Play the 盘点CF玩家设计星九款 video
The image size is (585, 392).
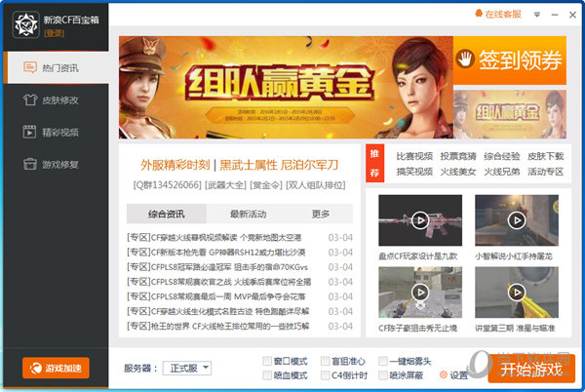[x=420, y=220]
